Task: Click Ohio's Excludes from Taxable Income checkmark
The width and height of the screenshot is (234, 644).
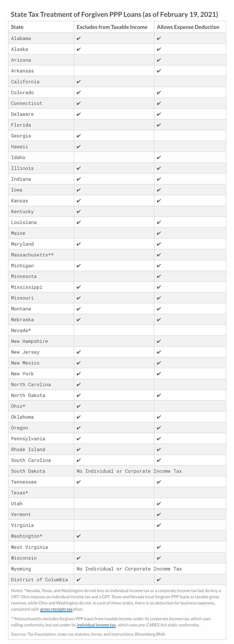Action: (79, 406)
